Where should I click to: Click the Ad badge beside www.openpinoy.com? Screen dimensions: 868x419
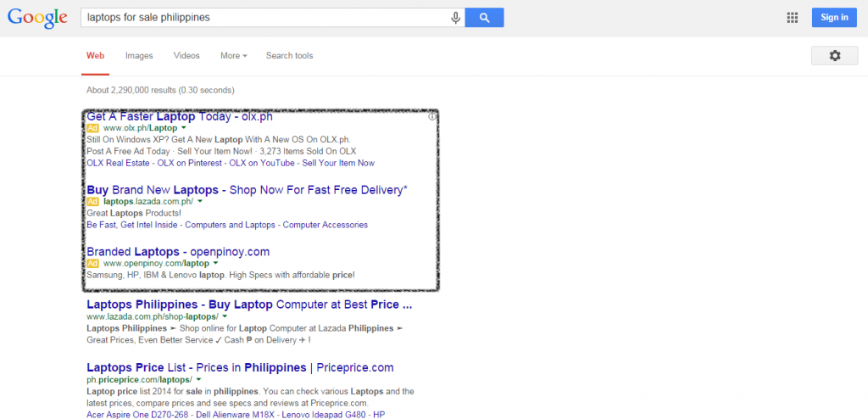93,263
